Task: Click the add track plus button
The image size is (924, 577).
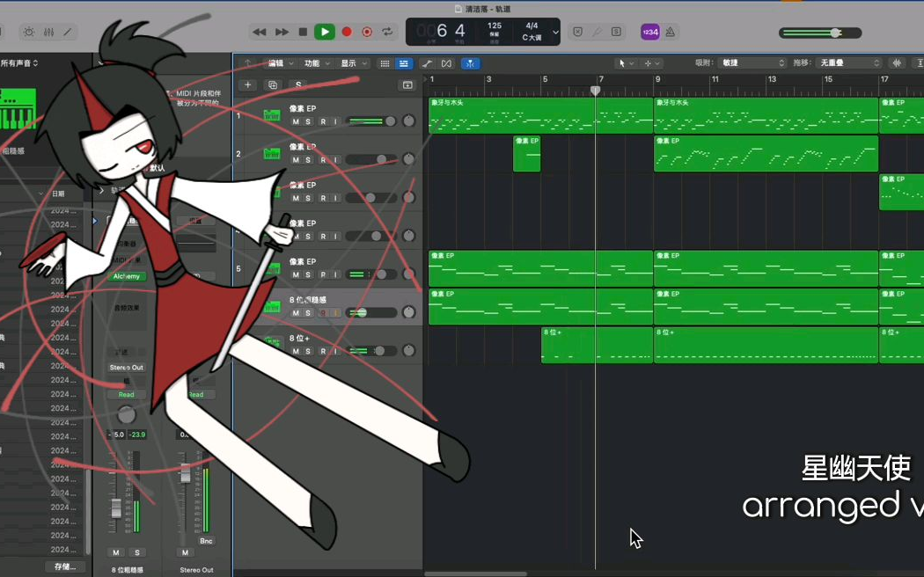Action: [248, 85]
